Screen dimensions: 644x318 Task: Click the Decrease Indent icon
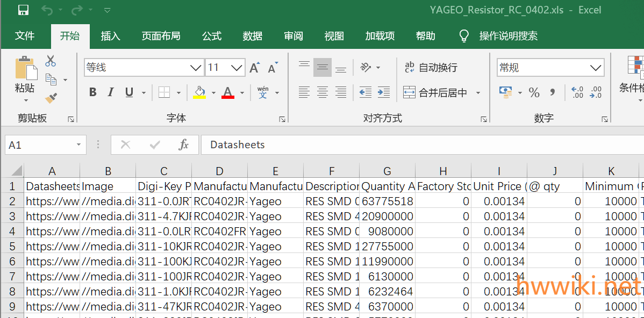click(366, 92)
